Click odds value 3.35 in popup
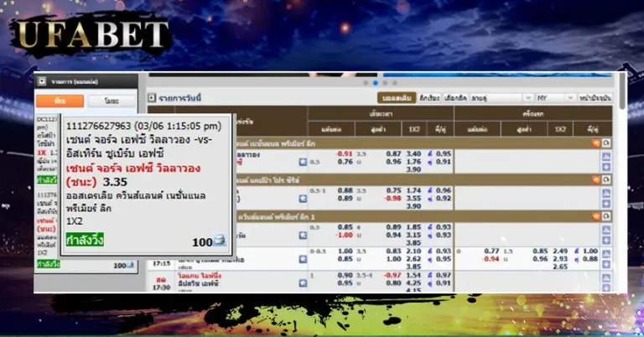 coord(115,182)
